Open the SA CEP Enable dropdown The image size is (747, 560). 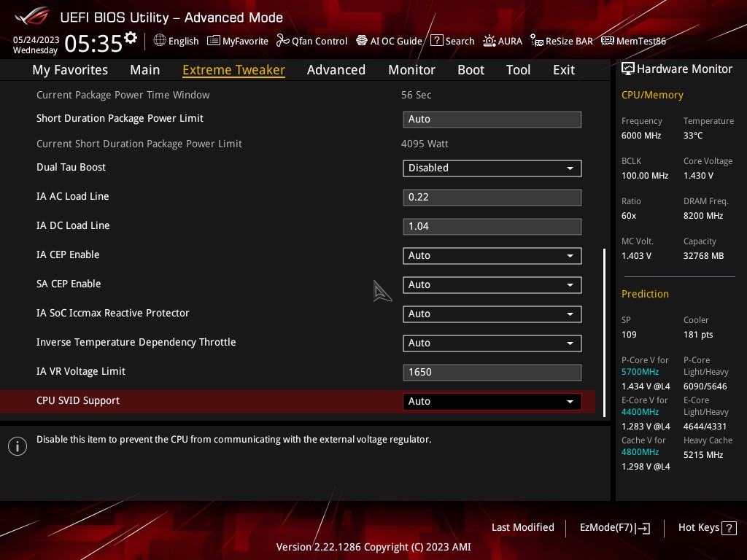click(x=492, y=285)
